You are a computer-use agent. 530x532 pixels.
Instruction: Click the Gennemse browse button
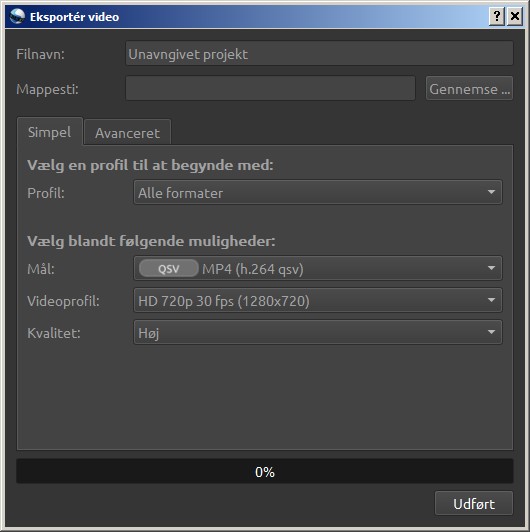(x=469, y=88)
